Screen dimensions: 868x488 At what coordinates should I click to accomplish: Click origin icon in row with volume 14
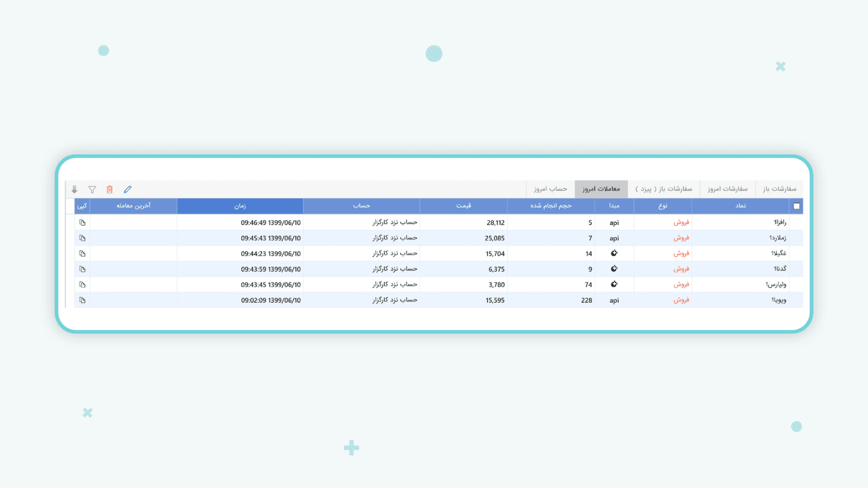click(614, 253)
